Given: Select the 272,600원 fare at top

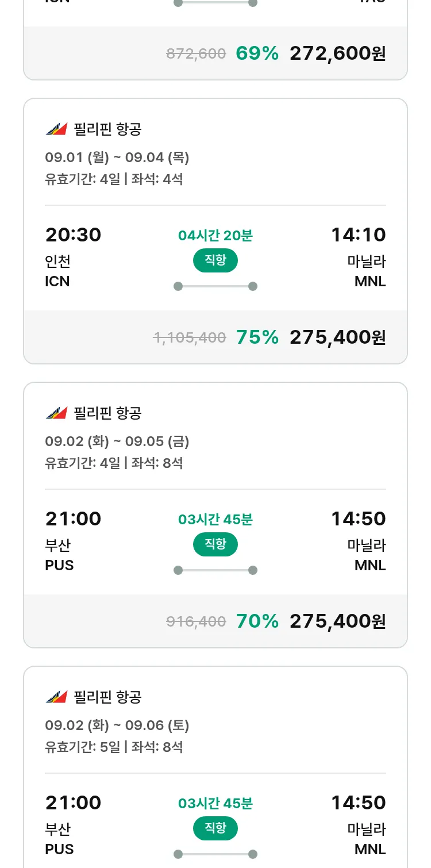Looking at the screenshot, I should point(337,53).
